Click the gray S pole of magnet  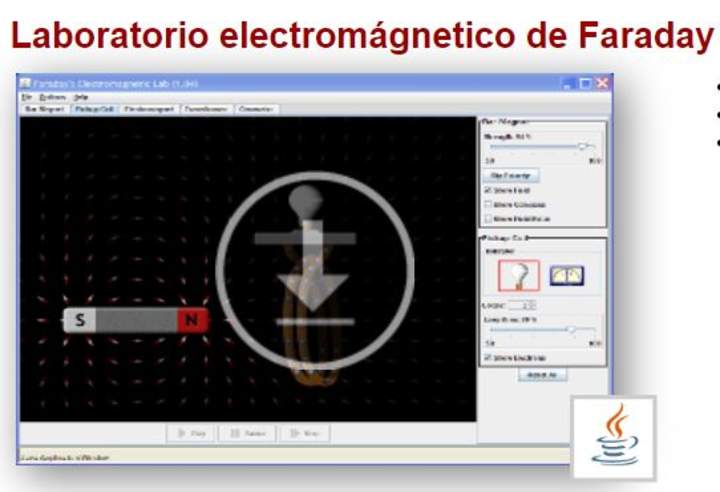point(79,320)
